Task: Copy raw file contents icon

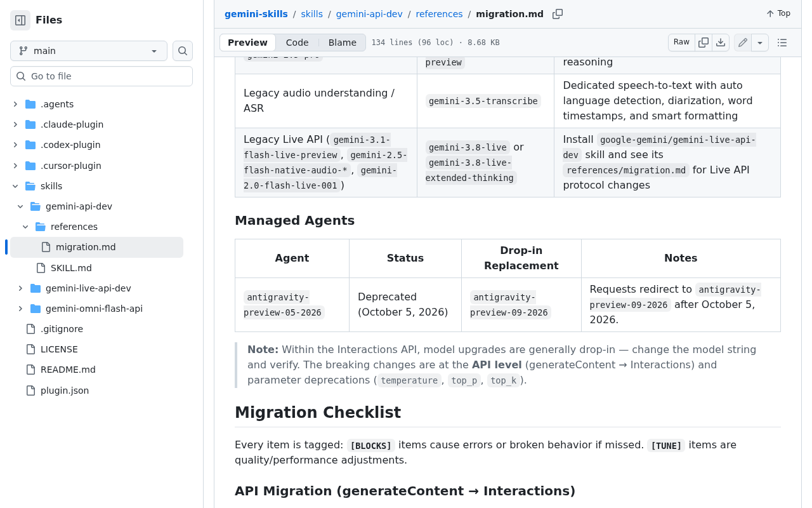Action: tap(704, 43)
